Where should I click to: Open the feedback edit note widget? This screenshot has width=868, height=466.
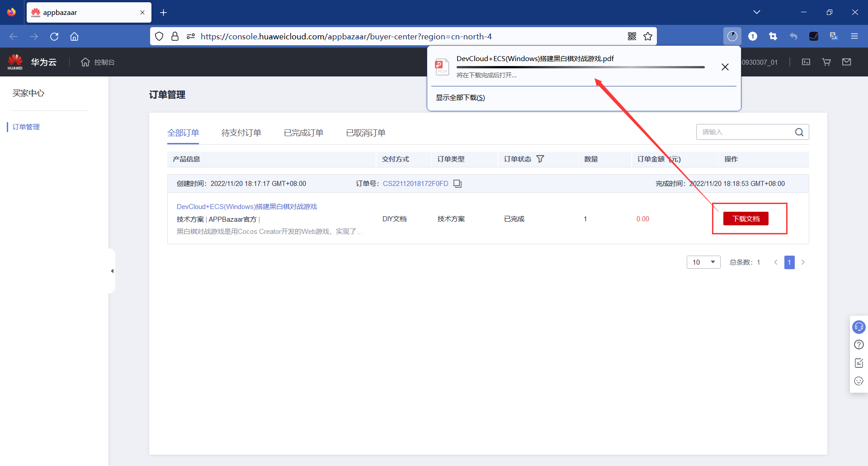click(859, 363)
